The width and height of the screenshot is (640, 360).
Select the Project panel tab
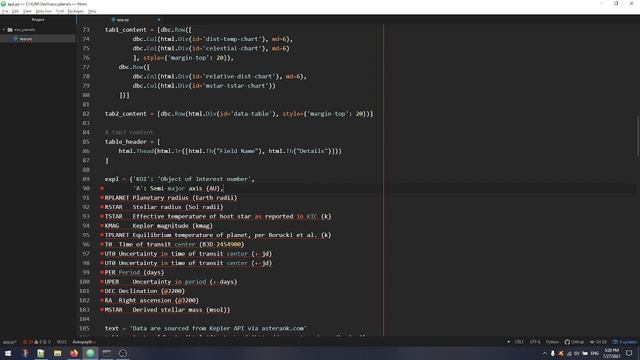38,20
